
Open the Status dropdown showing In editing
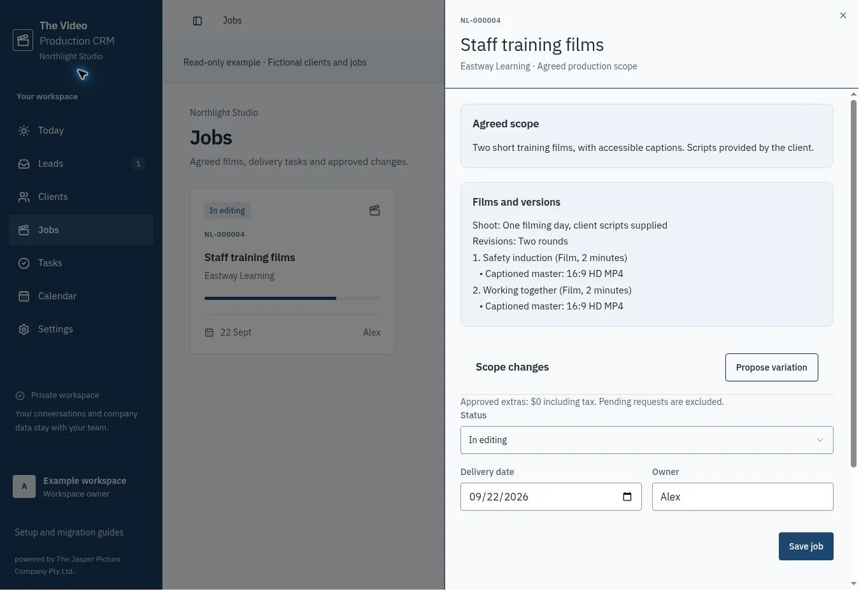[646, 440]
